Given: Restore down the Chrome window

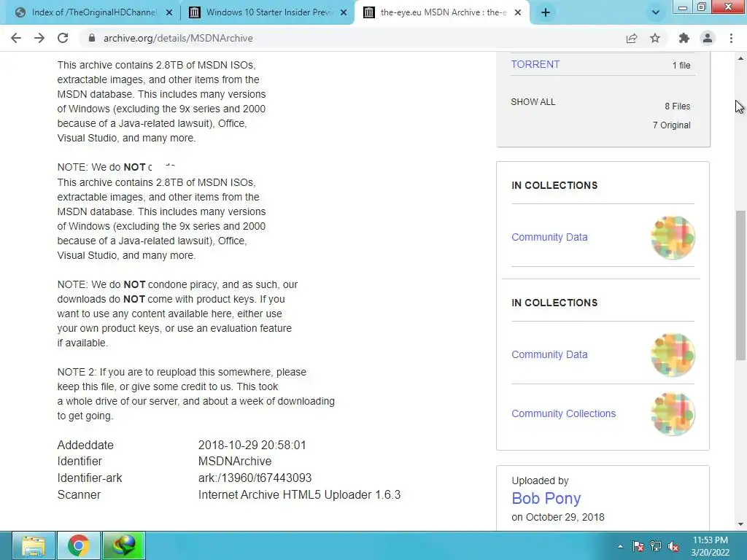Looking at the screenshot, I should pos(702,7).
